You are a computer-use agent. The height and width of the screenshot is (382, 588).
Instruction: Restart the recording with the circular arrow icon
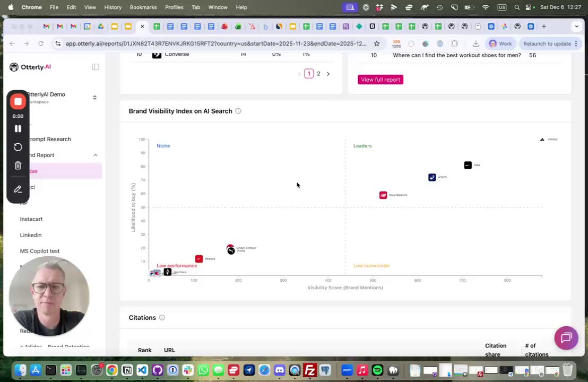tap(18, 147)
